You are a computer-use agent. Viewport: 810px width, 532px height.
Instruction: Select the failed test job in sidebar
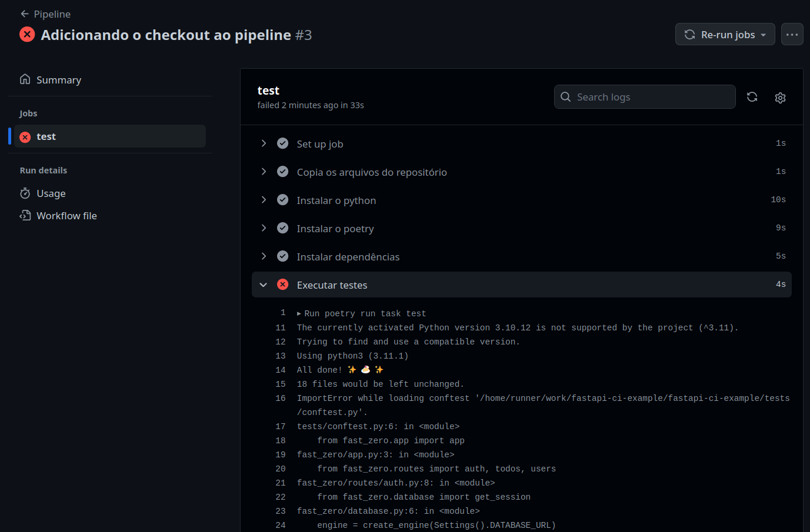(x=109, y=136)
